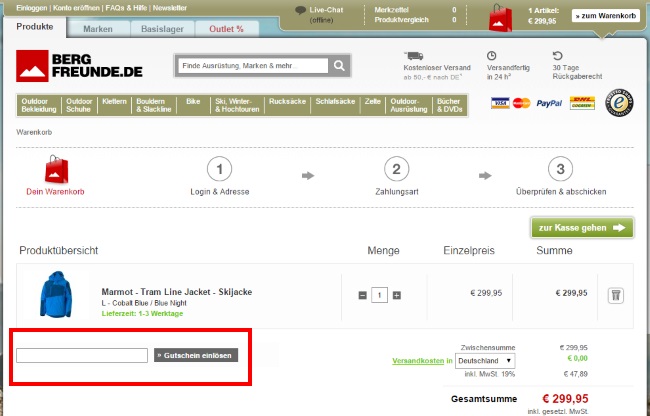Viewport: 650px width, 416px height.
Task: Click the DHL logo
Action: pos(582,103)
